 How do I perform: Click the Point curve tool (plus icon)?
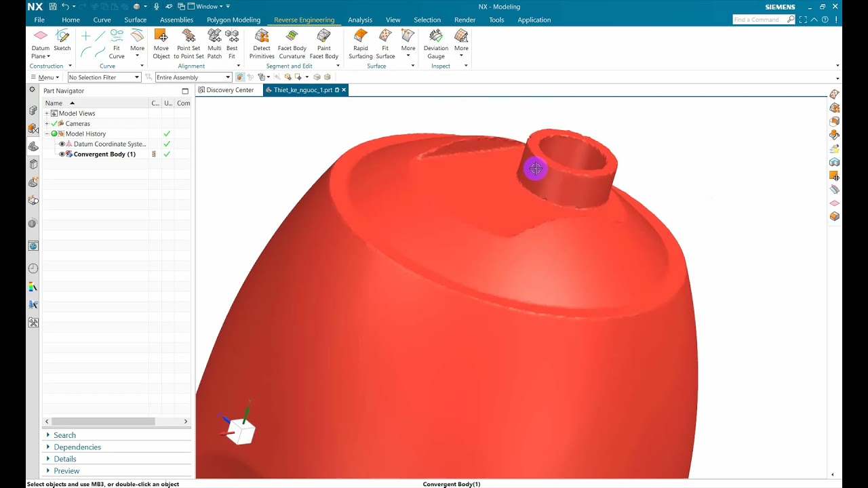[85, 36]
